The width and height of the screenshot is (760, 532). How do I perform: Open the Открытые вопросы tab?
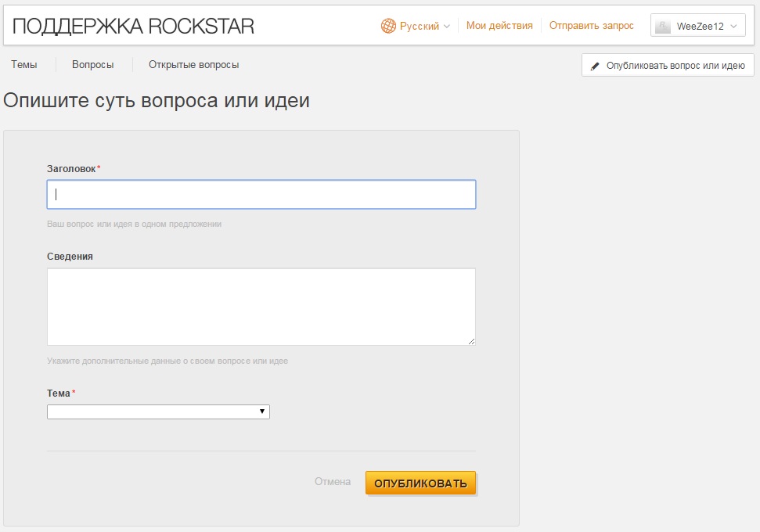tap(194, 65)
